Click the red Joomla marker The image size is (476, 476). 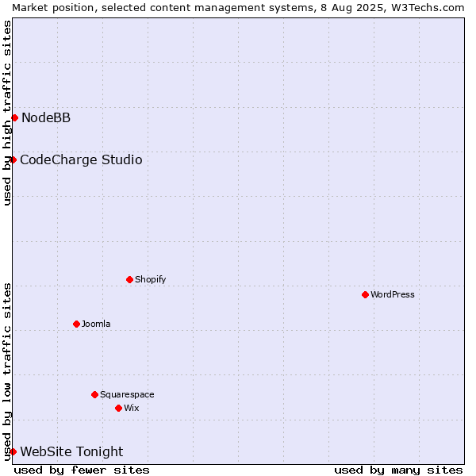76,324
